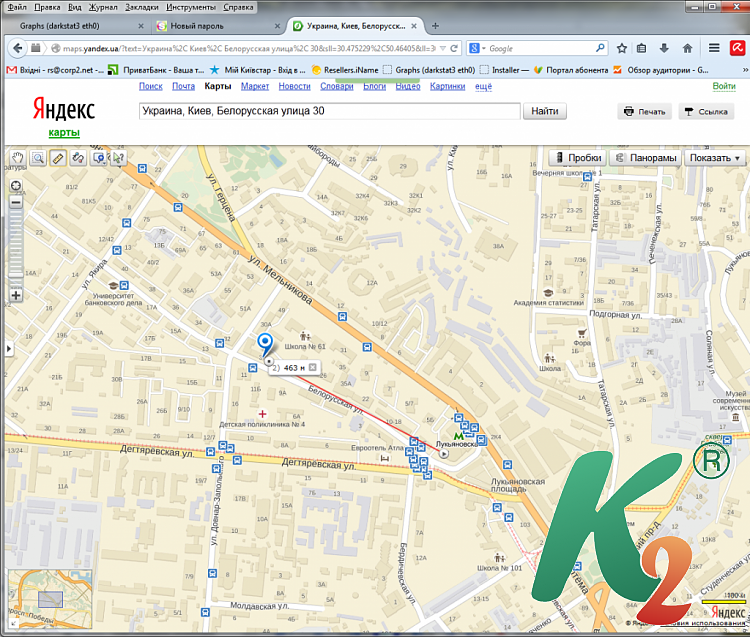Screen dimensions: 750x637
Task: Click the Войти login link
Action: (724, 86)
